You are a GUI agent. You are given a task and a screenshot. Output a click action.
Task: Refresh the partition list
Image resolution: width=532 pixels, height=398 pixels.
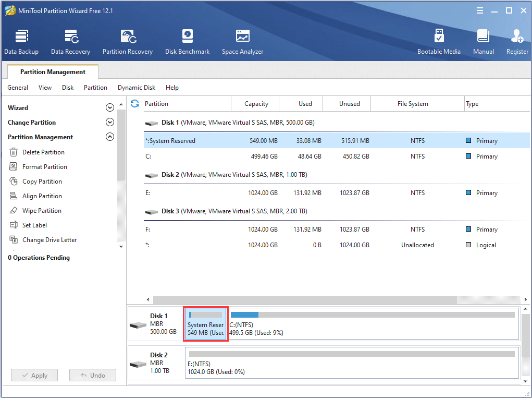coord(135,104)
